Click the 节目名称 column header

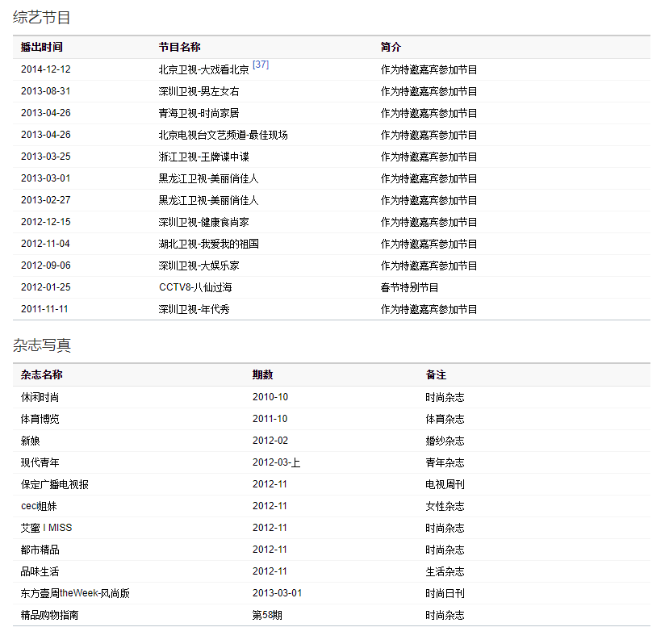tap(179, 48)
